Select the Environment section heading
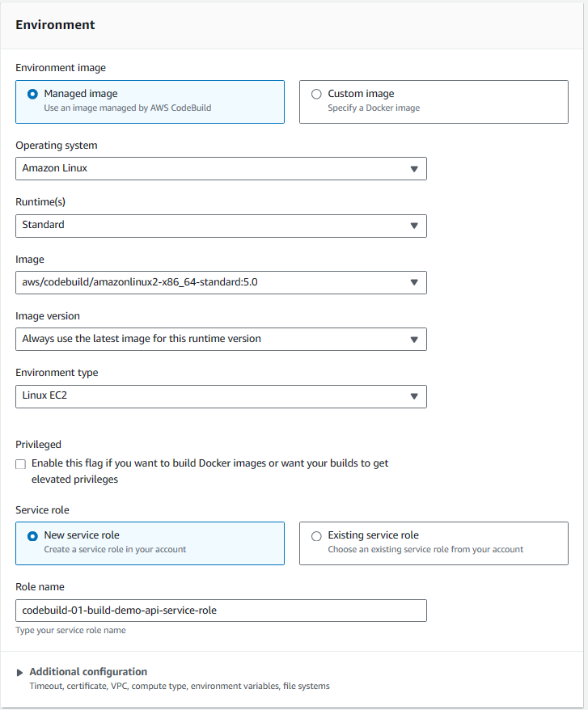 (x=55, y=25)
